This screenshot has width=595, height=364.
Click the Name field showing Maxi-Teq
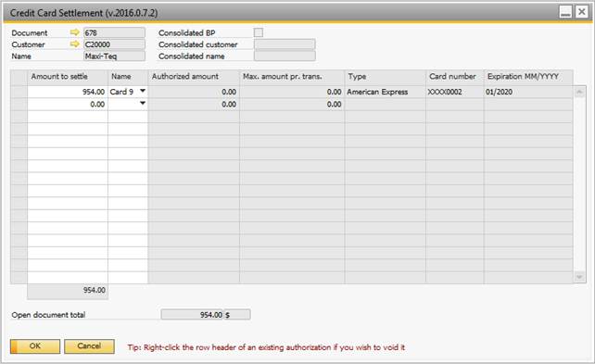coord(114,56)
